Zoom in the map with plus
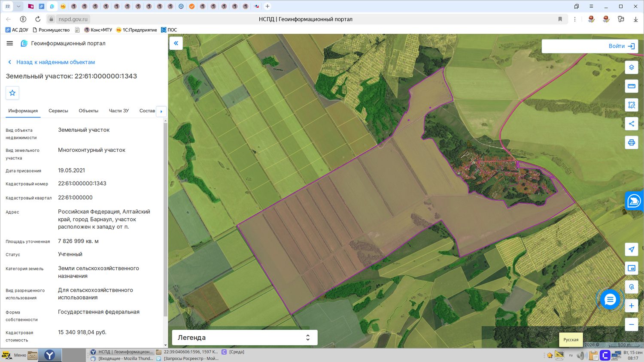 [x=632, y=306]
